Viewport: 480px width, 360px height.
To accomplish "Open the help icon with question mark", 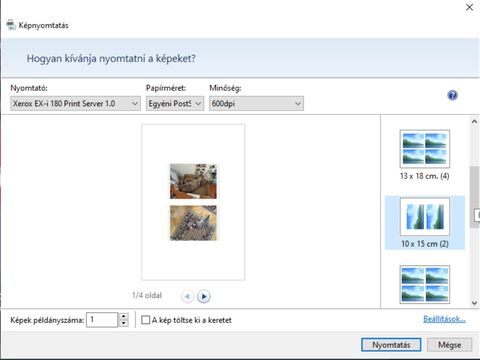I will pyautogui.click(x=452, y=96).
